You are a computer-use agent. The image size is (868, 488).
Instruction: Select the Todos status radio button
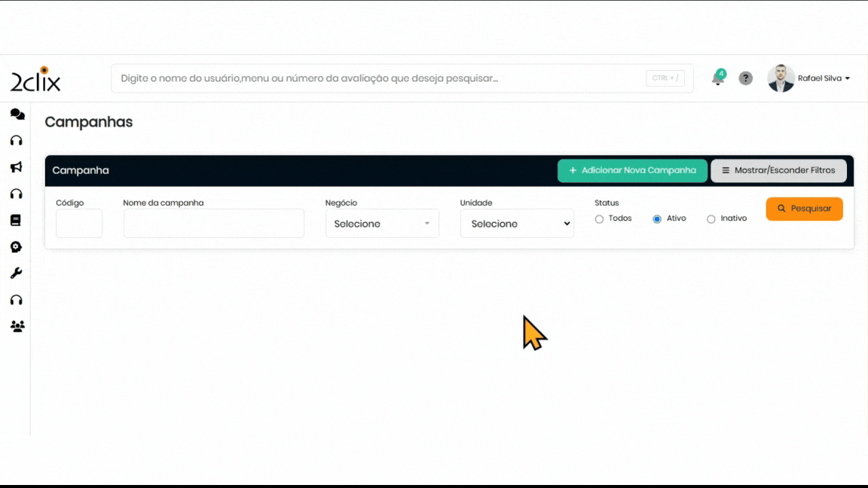(599, 219)
